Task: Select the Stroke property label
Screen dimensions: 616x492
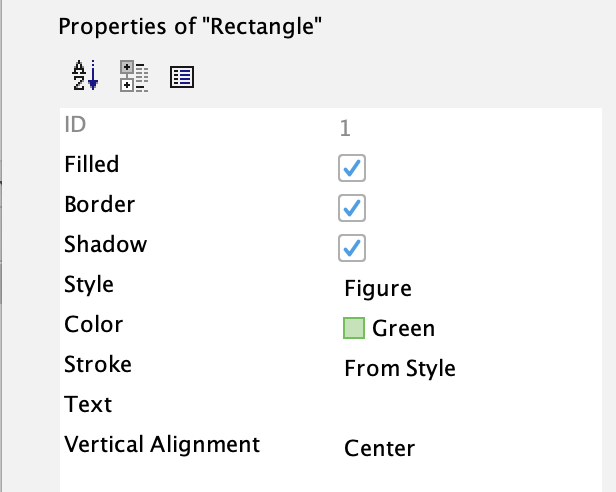Action: [x=98, y=364]
